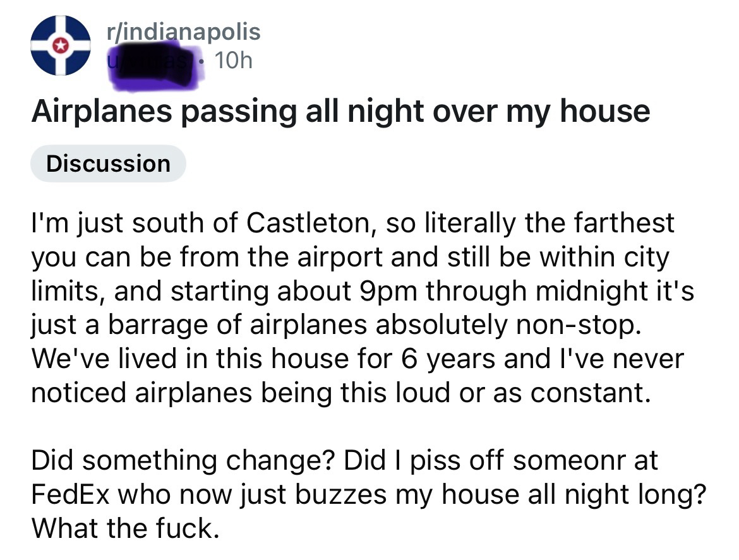
Task: Click the 10h post timestamp
Action: pos(233,61)
